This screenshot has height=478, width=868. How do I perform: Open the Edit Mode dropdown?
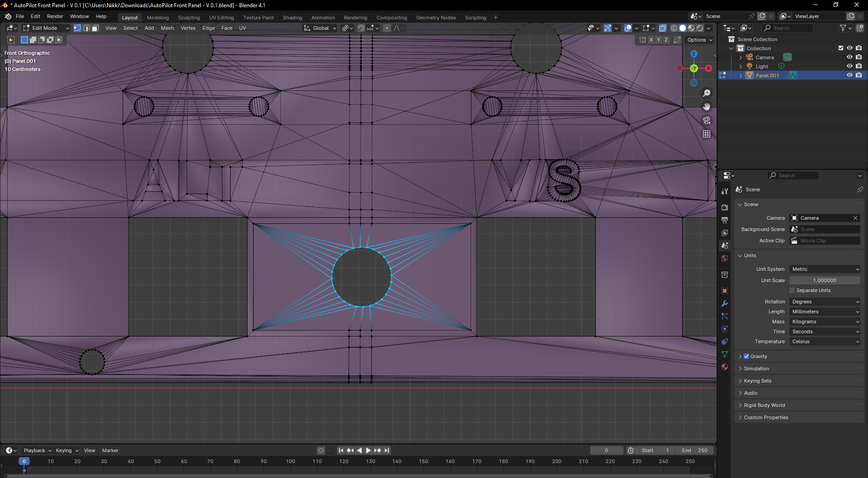tap(46, 28)
